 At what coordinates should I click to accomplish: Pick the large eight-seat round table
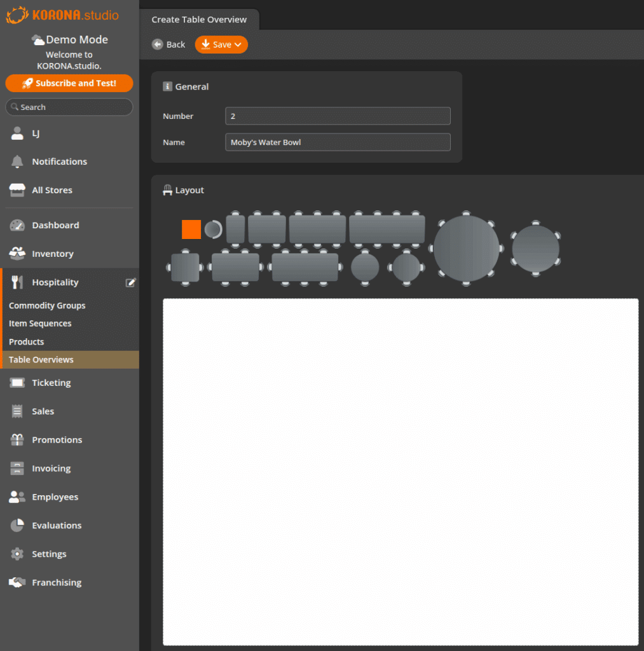(466, 249)
